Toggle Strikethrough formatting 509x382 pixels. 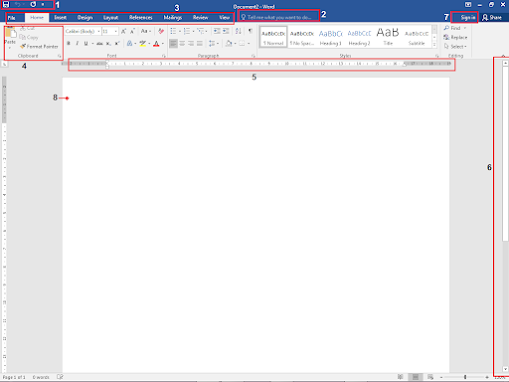(x=99, y=43)
